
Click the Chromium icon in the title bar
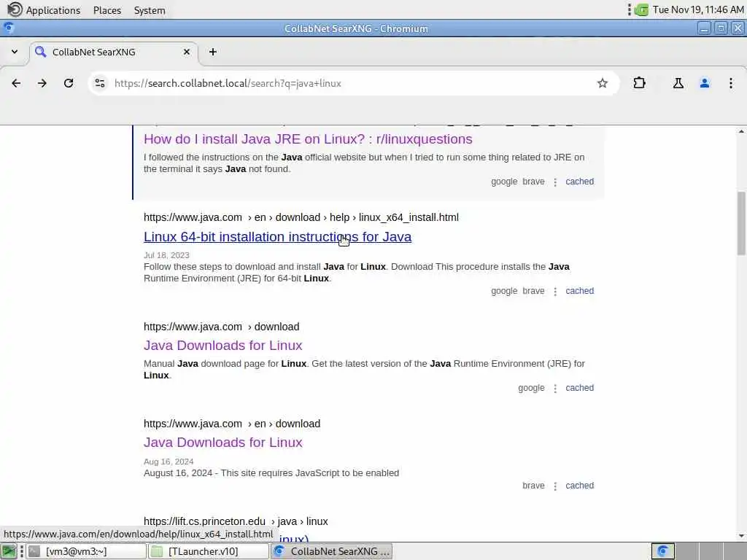pos(8,28)
